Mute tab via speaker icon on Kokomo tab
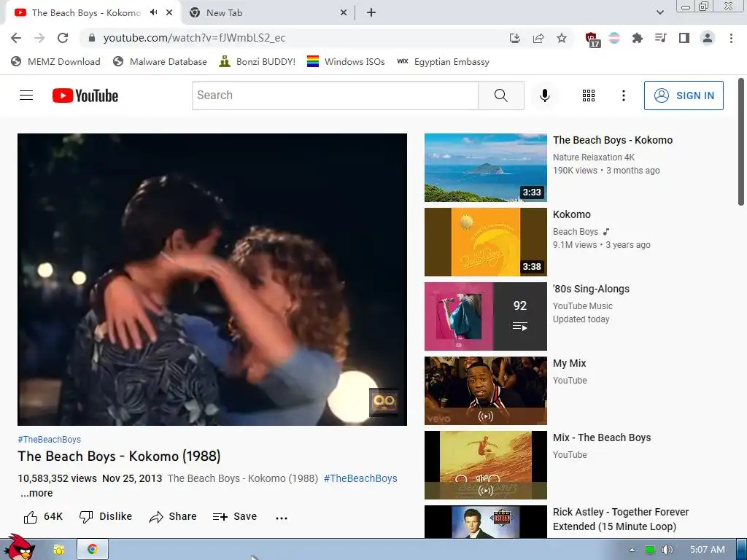Screen dimensions: 747x560 153,12
